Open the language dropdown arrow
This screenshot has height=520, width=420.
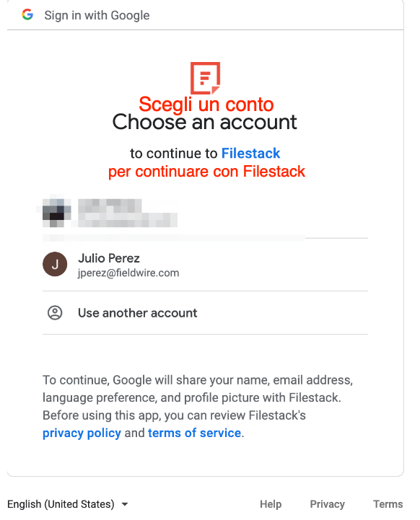click(125, 504)
